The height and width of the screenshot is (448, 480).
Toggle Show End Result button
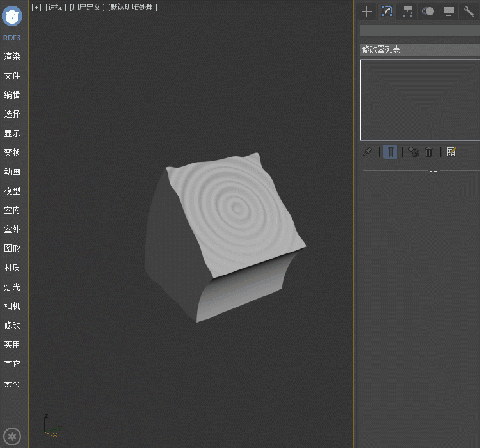pyautogui.click(x=390, y=152)
